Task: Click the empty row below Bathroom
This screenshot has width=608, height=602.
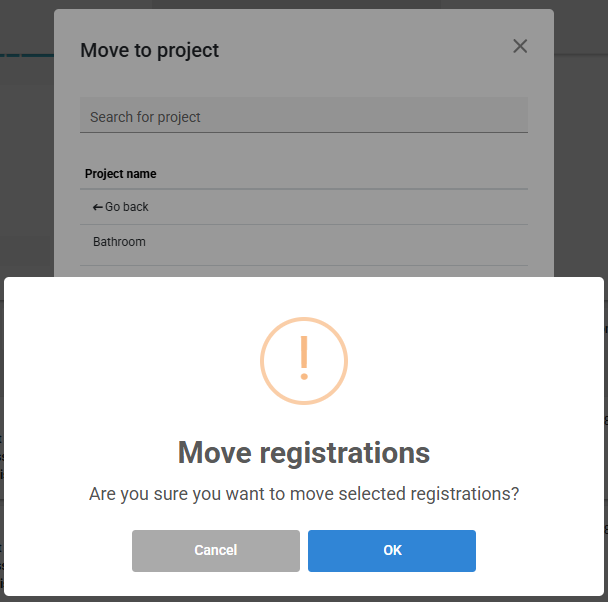Action: (x=304, y=271)
